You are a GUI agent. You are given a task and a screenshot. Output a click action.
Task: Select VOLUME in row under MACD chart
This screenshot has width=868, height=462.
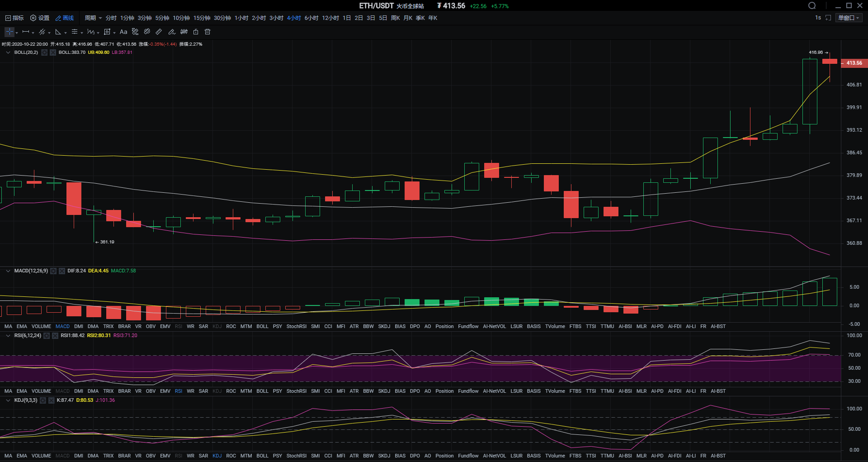coord(41,326)
